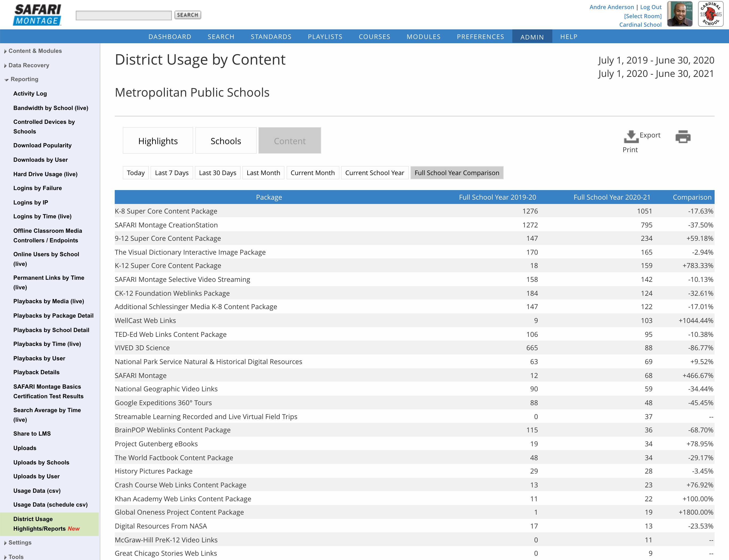Open the Preferences menu

click(480, 37)
